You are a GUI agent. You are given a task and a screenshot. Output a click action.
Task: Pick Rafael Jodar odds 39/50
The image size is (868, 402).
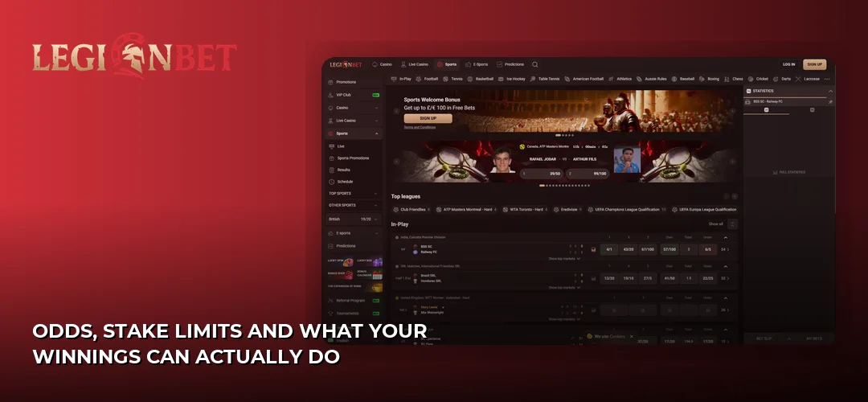click(541, 174)
